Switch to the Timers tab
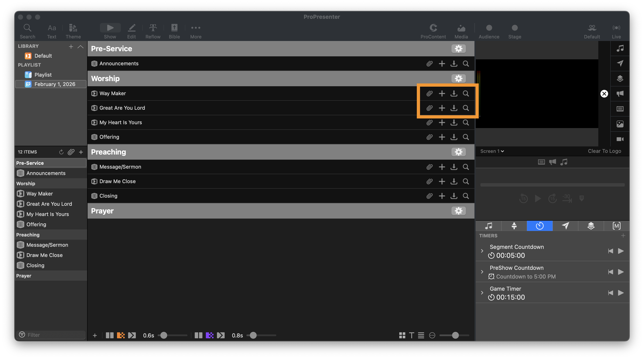The height and width of the screenshot is (359, 644). pyautogui.click(x=540, y=226)
